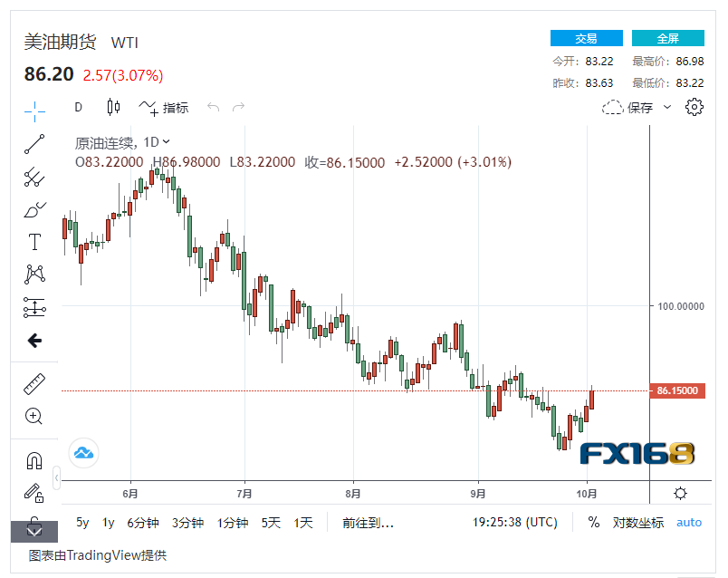The height and width of the screenshot is (578, 728).
Task: Open the XABCD pattern drawing tool
Action: pyautogui.click(x=34, y=274)
